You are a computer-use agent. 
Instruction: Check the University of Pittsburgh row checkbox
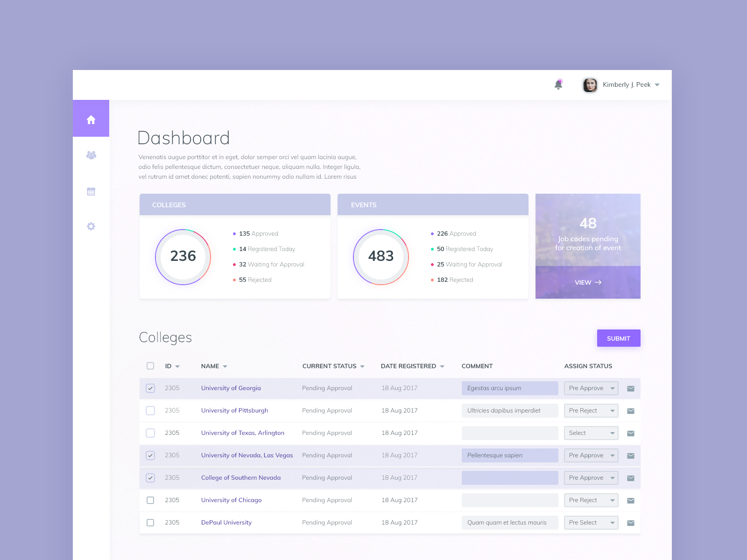(150, 410)
